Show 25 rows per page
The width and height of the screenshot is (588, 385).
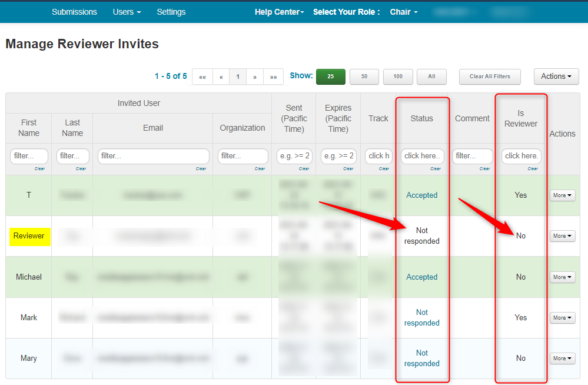(330, 77)
